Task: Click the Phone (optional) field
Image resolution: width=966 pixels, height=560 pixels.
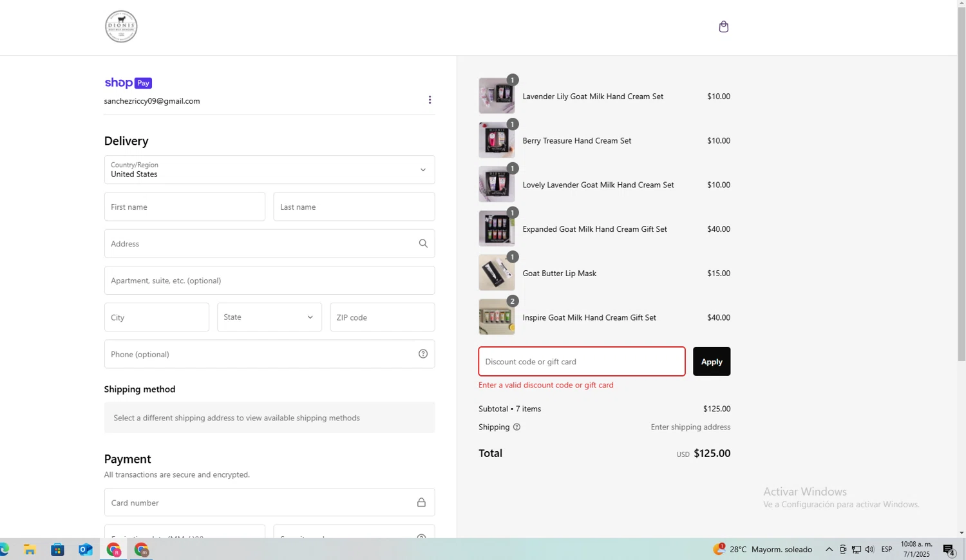Action: [269, 354]
